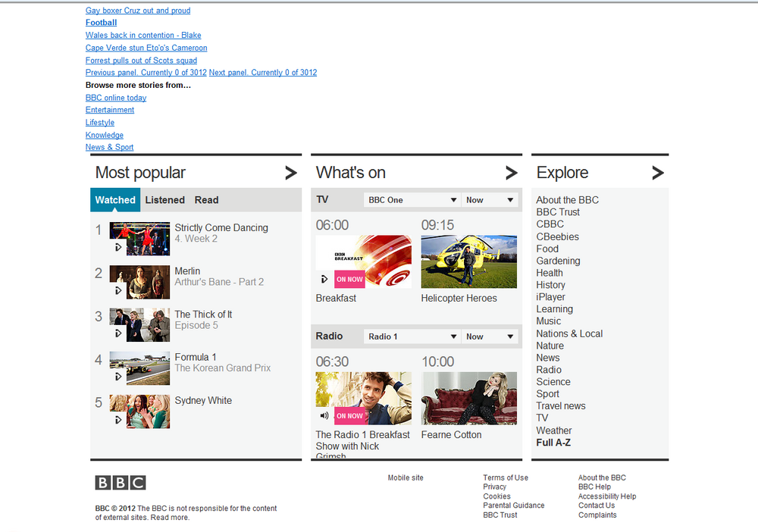Click the What's on arrow icon
This screenshot has width=758, height=532.
click(x=512, y=173)
